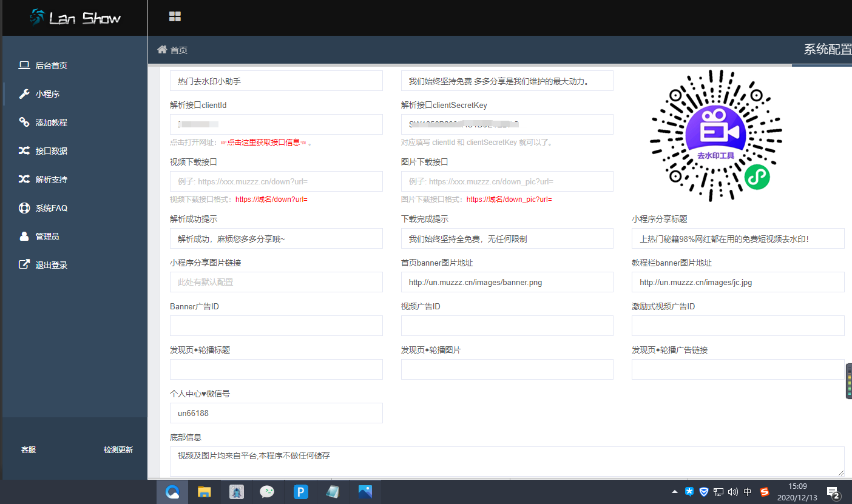This screenshot has height=504, width=852.
Task: Click 检测更新 to check for updates
Action: [118, 450]
